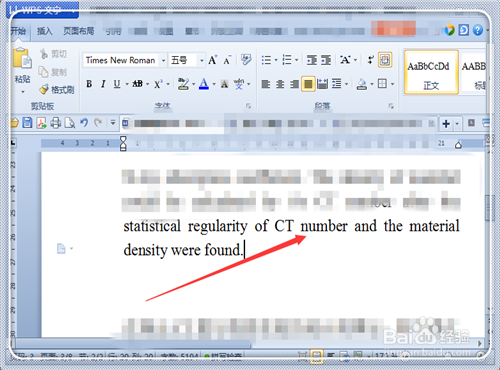Open the borders dropdown arrow
500x370 pixels.
[x=392, y=84]
